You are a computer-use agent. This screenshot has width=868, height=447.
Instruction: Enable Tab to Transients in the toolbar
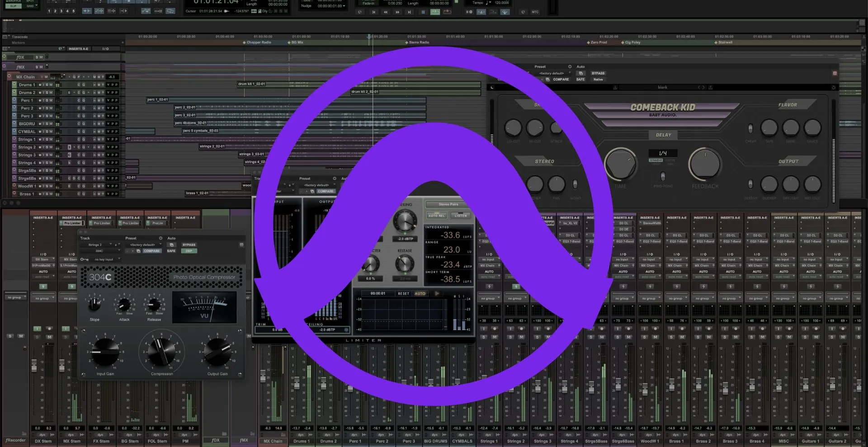coord(87,11)
